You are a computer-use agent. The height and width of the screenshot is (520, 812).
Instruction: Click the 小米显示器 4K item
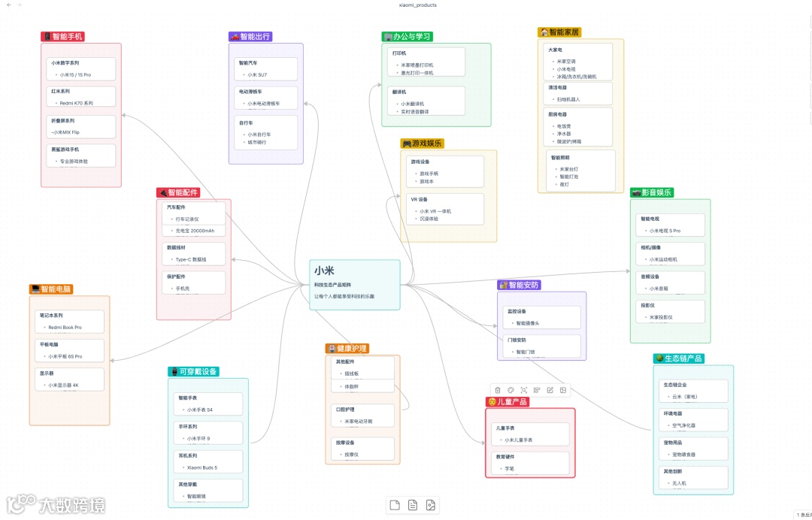pos(64,385)
